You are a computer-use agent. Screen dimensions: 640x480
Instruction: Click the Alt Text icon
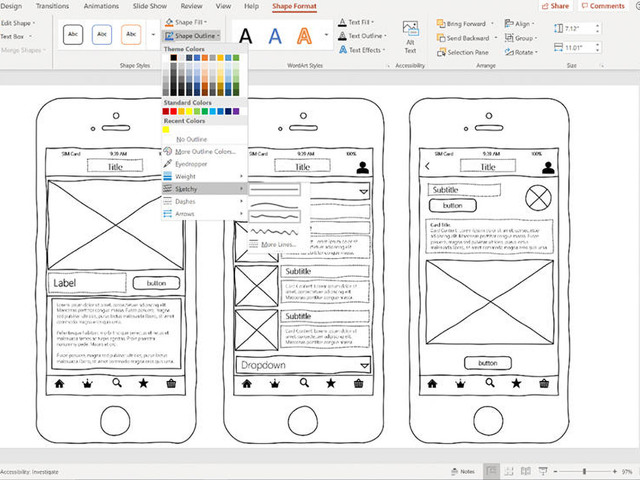tap(410, 37)
